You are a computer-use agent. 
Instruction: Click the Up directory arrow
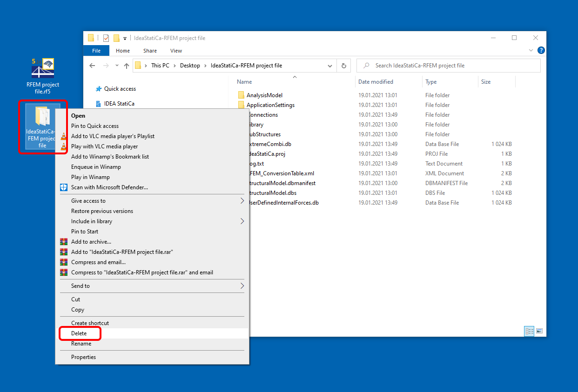click(127, 66)
